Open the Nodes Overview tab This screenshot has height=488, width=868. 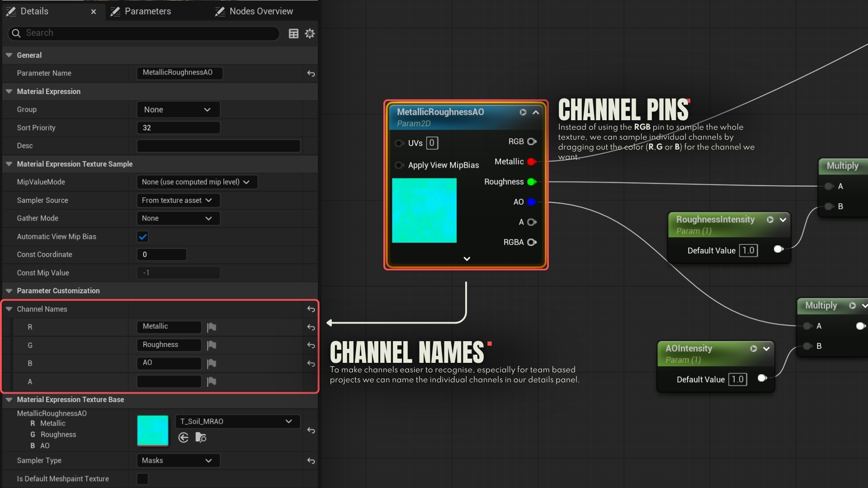point(261,11)
